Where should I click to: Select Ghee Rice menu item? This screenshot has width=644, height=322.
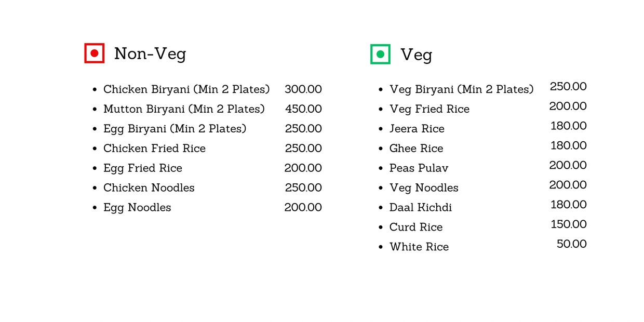pos(417,149)
